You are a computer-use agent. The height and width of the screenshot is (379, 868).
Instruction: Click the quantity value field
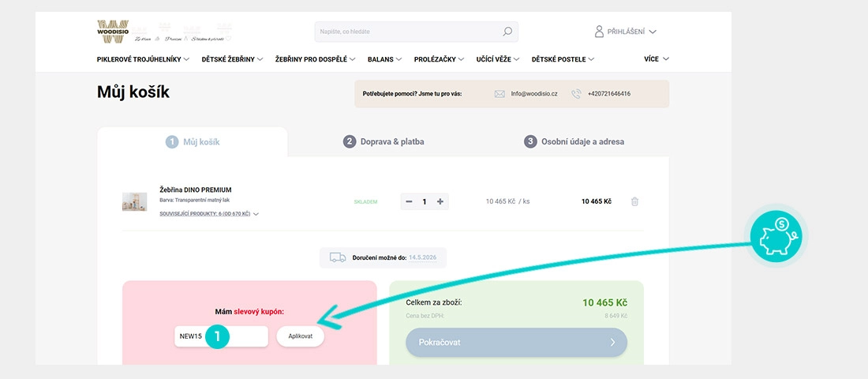click(425, 201)
